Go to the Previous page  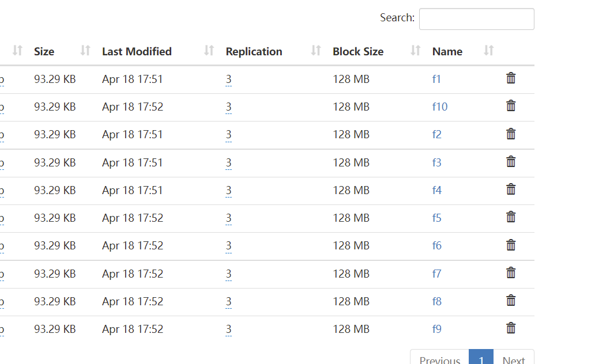[x=439, y=358]
